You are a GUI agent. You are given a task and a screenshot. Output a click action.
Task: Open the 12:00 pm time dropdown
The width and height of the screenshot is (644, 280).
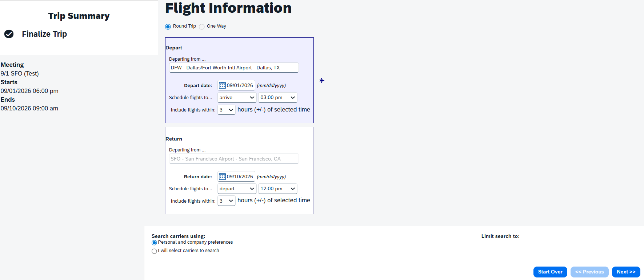tap(278, 188)
